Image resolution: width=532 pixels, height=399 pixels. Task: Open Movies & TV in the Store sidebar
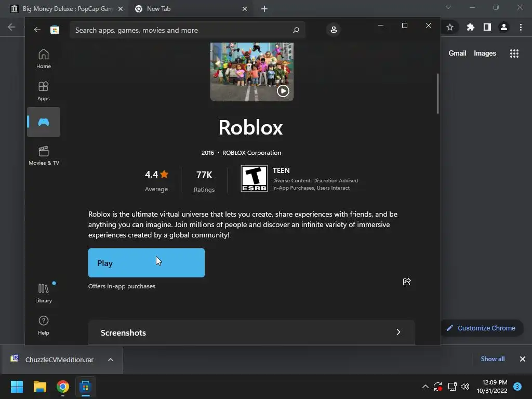44,156
